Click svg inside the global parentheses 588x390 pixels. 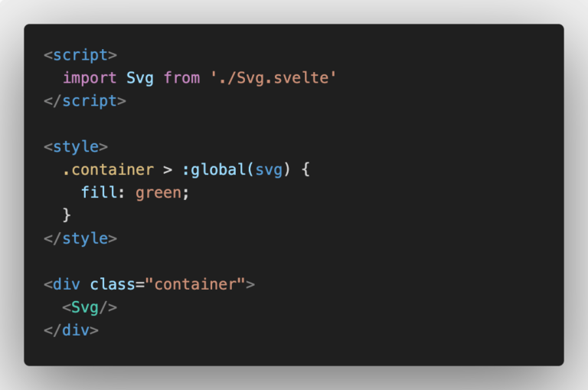pyautogui.click(x=269, y=170)
